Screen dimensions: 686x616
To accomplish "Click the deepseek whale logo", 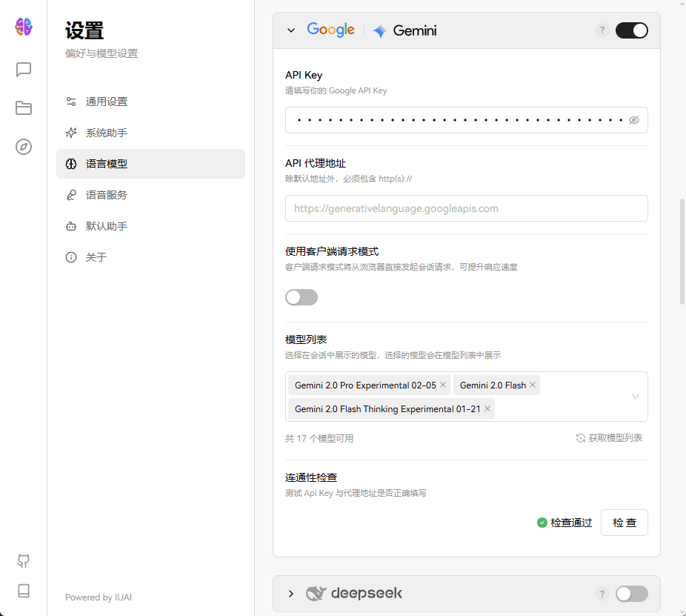I will (316, 594).
